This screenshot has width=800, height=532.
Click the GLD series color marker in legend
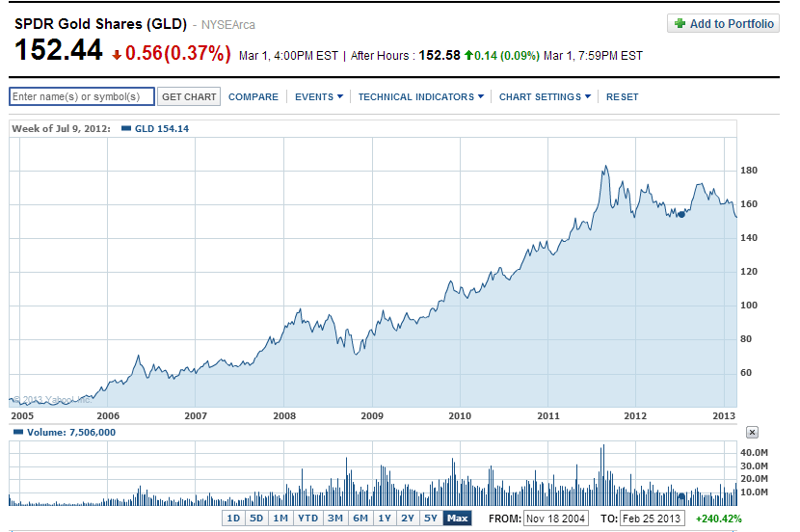[x=126, y=128]
